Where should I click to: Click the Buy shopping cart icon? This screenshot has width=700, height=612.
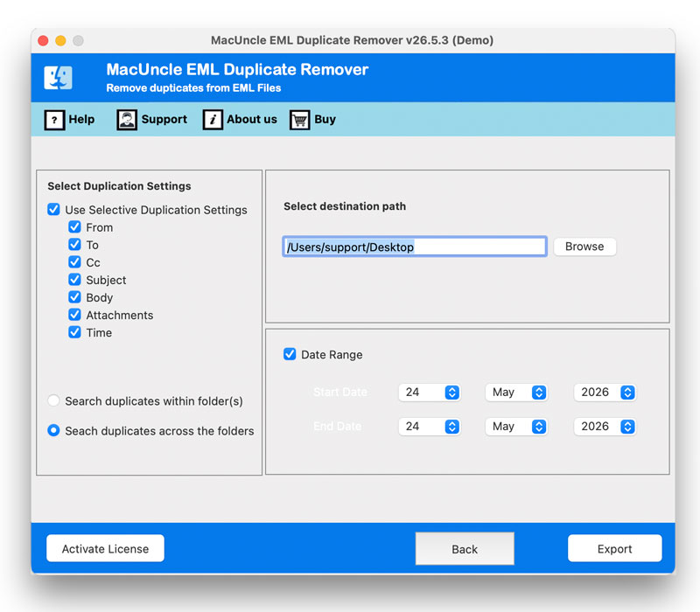[299, 120]
